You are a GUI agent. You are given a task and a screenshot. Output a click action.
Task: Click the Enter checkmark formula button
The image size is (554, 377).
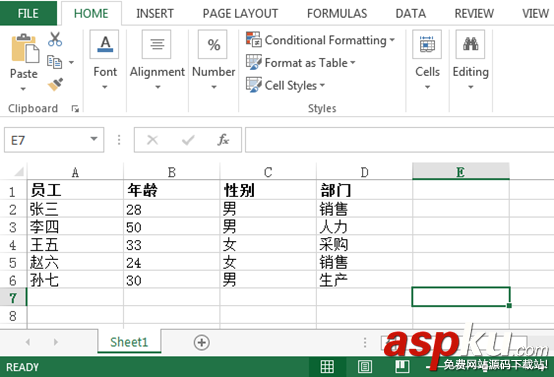(188, 140)
